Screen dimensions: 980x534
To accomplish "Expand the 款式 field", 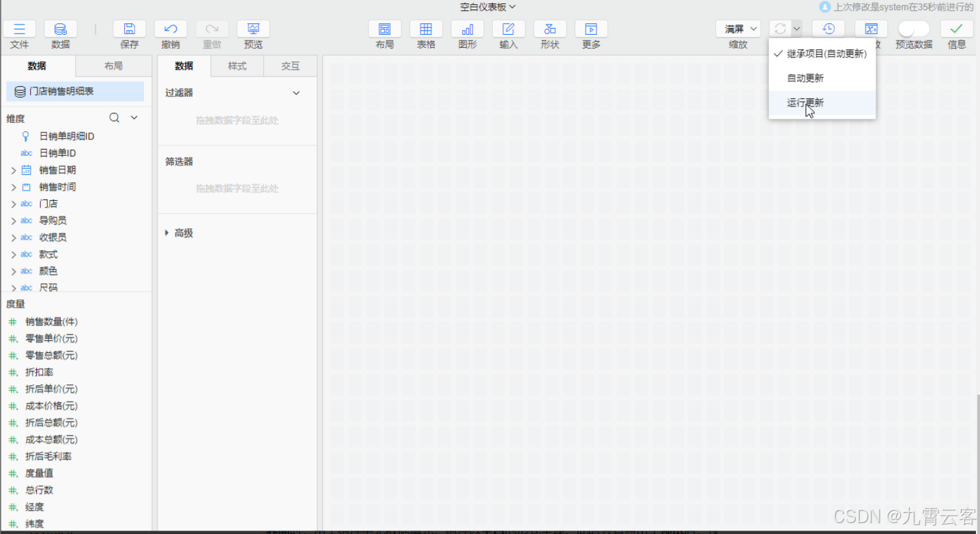I will pyautogui.click(x=13, y=254).
